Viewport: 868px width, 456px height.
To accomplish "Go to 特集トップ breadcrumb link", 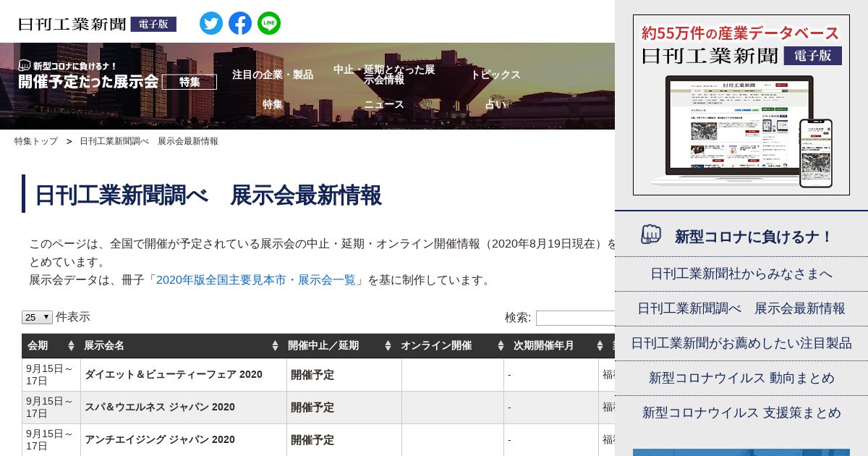I will (36, 141).
